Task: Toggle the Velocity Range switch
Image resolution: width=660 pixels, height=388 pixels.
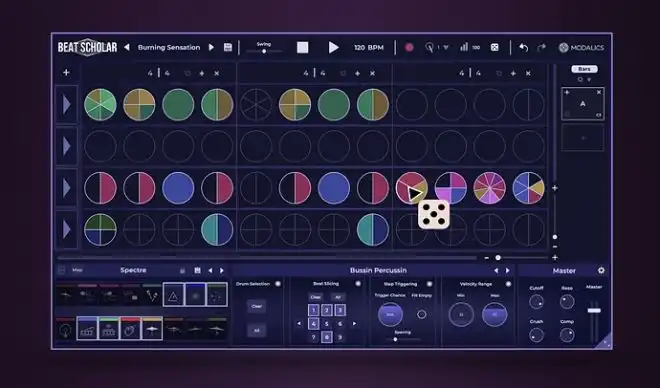Action: point(508,284)
